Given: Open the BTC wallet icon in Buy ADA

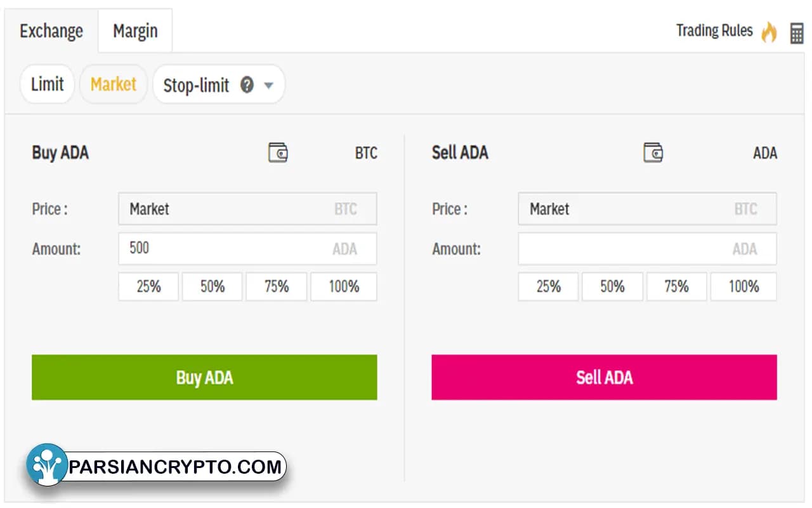Looking at the screenshot, I should coord(278,152).
